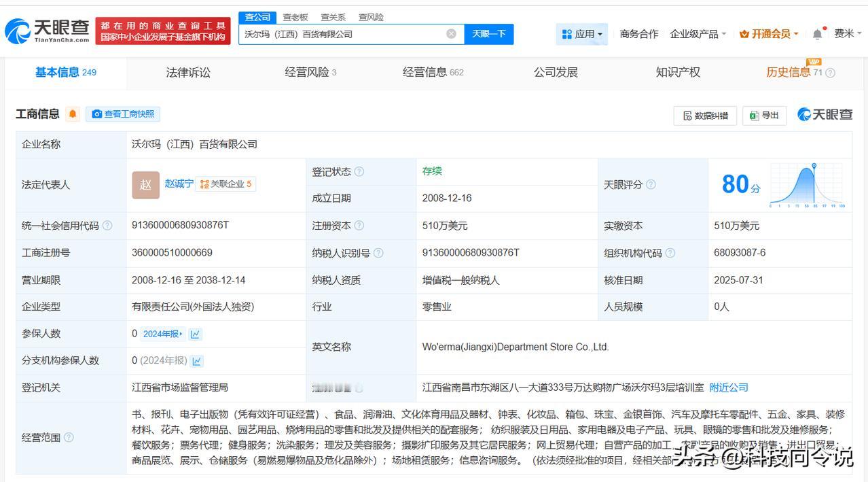This screenshot has width=868, height=482.
Task: Open 商务合作 link
Action: click(x=639, y=34)
